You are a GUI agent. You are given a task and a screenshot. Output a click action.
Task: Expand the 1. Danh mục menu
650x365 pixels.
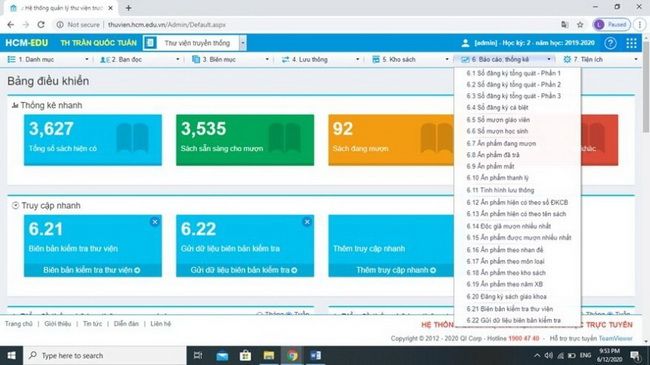pyautogui.click(x=48, y=59)
